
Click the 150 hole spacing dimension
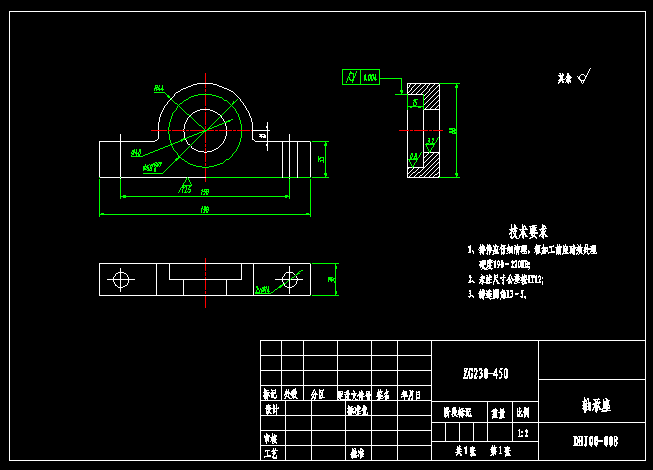pyautogui.click(x=205, y=192)
